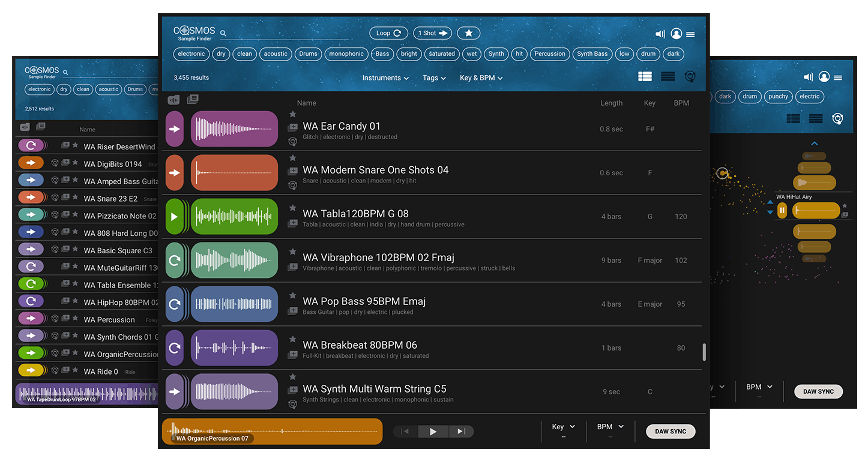
Task: Select the Percussion tag
Action: click(550, 53)
